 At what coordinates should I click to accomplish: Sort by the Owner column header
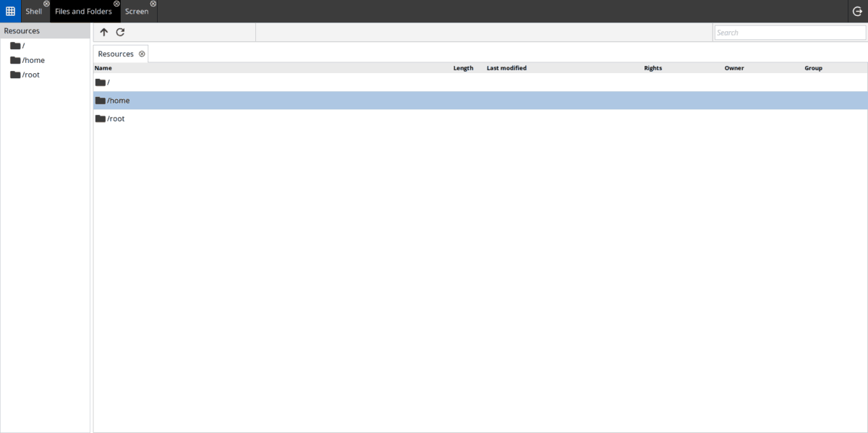click(x=734, y=68)
